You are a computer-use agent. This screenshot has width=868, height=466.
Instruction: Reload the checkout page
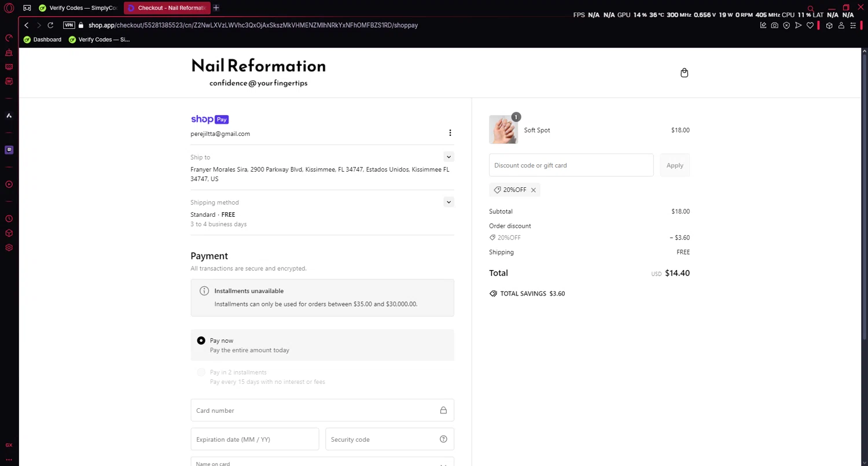pyautogui.click(x=50, y=25)
